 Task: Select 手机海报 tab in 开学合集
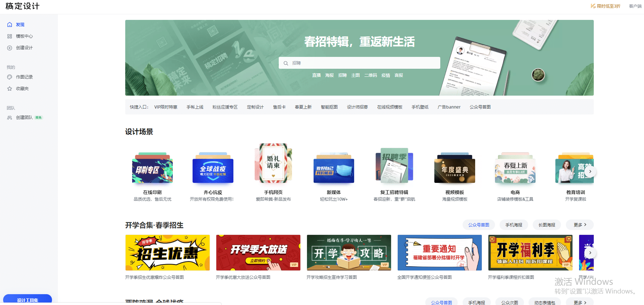coord(514,225)
